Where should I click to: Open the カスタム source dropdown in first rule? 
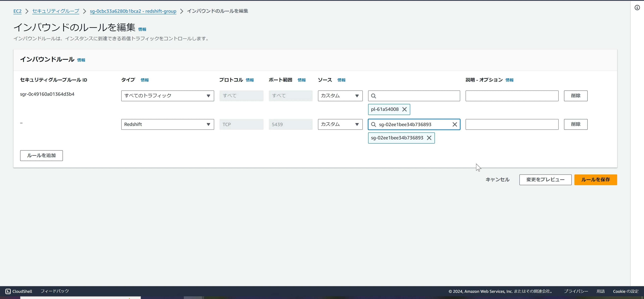click(340, 96)
